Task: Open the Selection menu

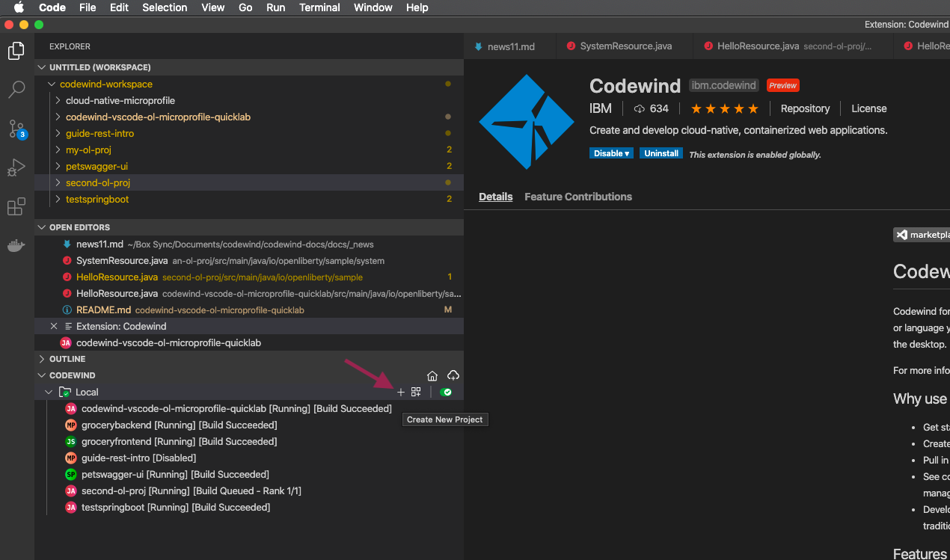Action: click(x=165, y=7)
